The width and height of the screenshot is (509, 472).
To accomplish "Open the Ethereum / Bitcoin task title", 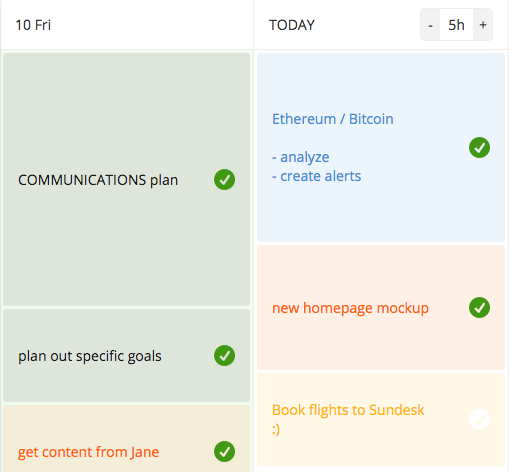I will [x=333, y=119].
